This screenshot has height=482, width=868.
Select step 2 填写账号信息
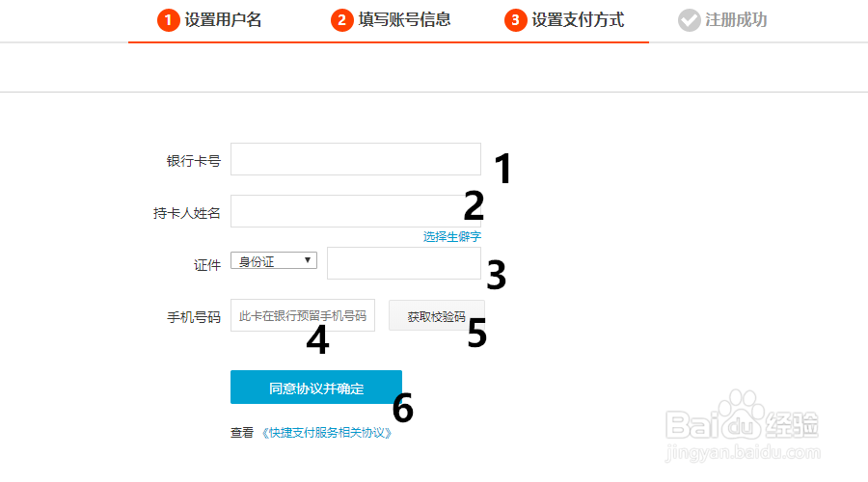click(391, 20)
